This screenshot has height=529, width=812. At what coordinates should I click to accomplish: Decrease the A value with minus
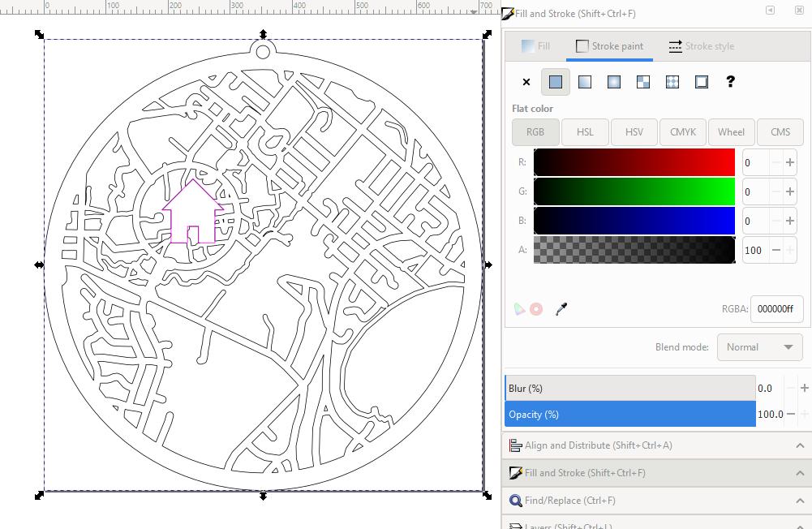[x=775, y=250]
